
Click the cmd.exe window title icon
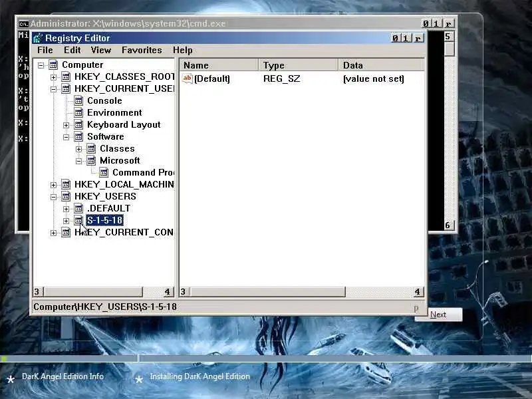point(23,24)
